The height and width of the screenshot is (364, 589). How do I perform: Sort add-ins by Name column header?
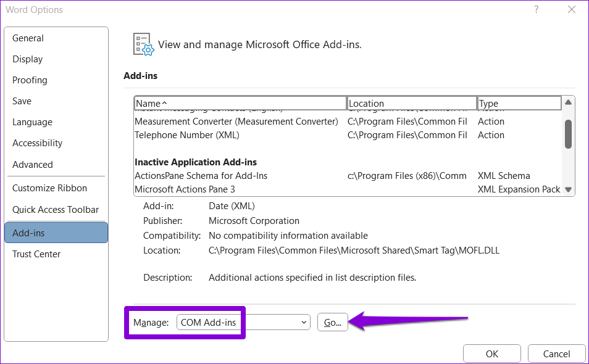point(240,103)
